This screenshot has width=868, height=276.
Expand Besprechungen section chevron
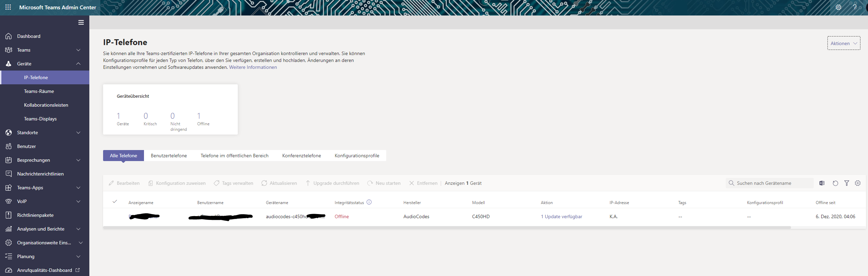coord(78,160)
